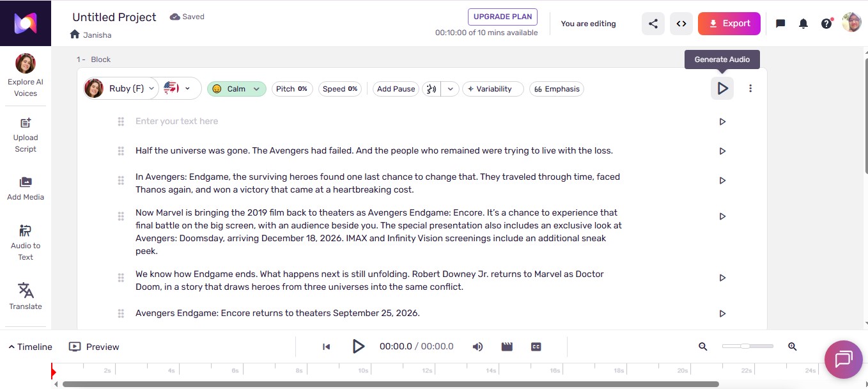868x389 pixels.
Task: Click the 'You are editing' label
Action: pyautogui.click(x=588, y=24)
